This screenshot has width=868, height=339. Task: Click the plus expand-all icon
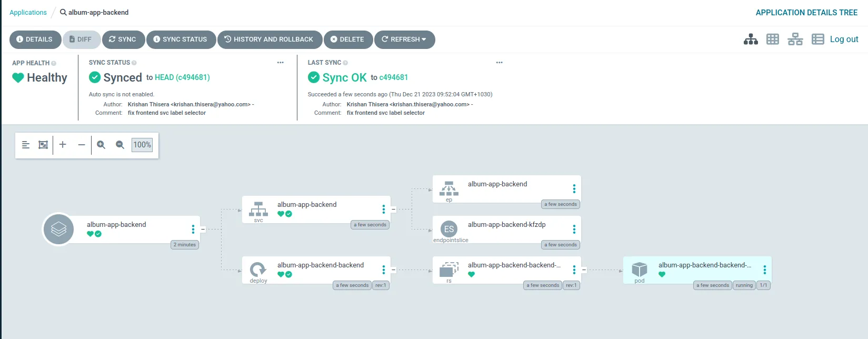coord(63,145)
